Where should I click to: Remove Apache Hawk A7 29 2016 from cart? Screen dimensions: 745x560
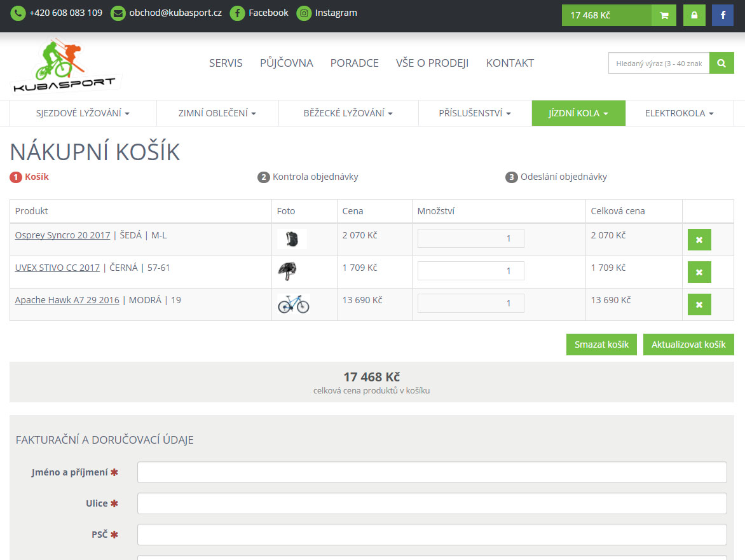coord(699,304)
